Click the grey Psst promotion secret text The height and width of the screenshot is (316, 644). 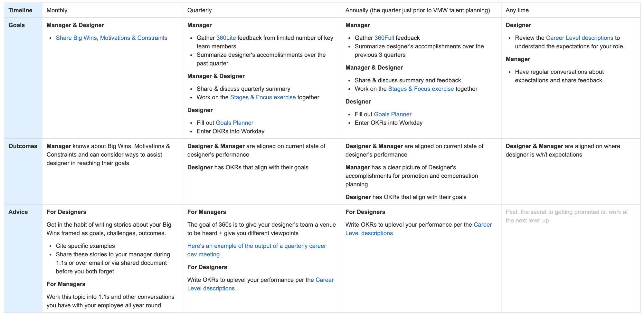567,216
